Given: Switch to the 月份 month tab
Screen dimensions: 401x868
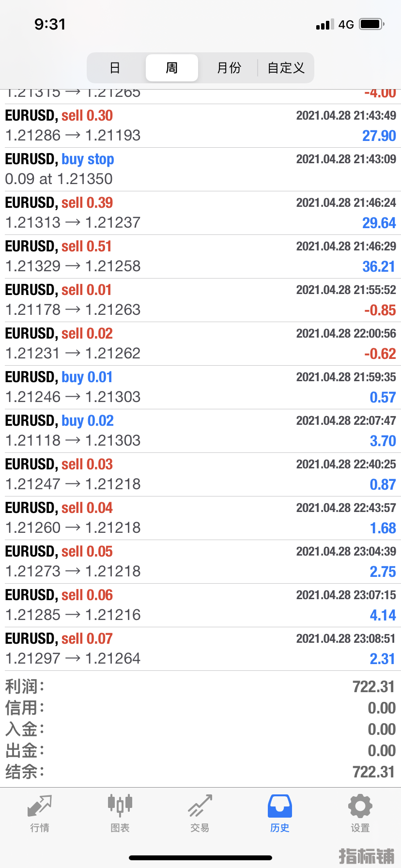Looking at the screenshot, I should click(229, 68).
